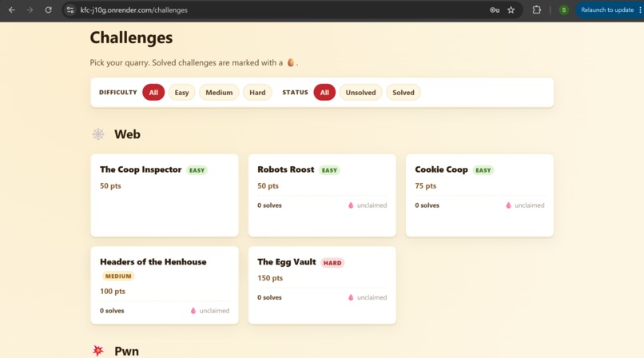Image resolution: width=644 pixels, height=358 pixels.
Task: Click the egg emoji in the description
Action: pos(291,62)
